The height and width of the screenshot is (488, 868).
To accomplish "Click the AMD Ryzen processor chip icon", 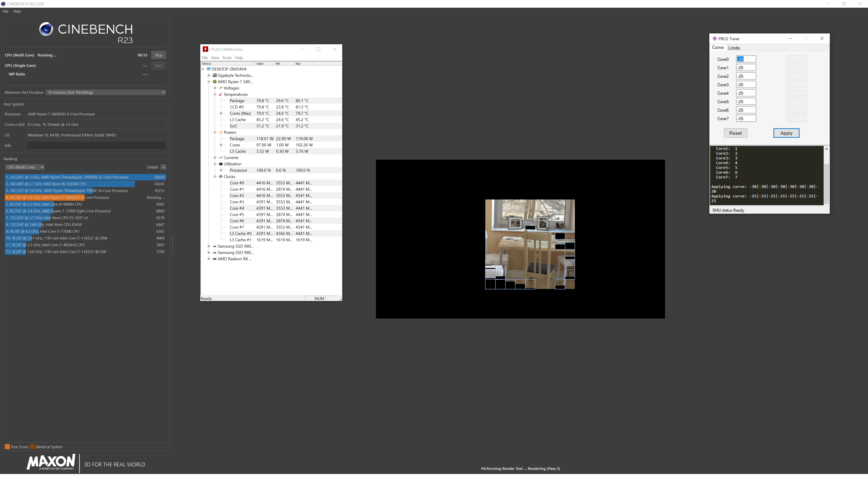I will 215,82.
